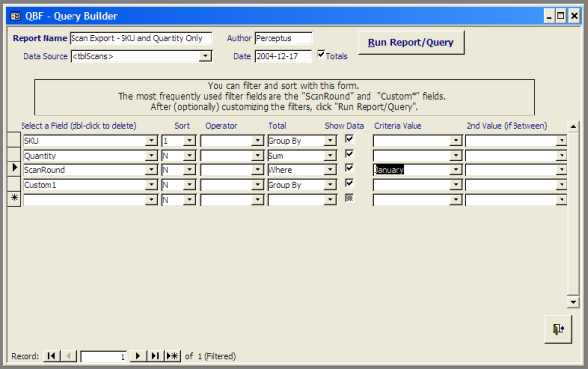Select the ScanRound row record selector

click(x=14, y=169)
